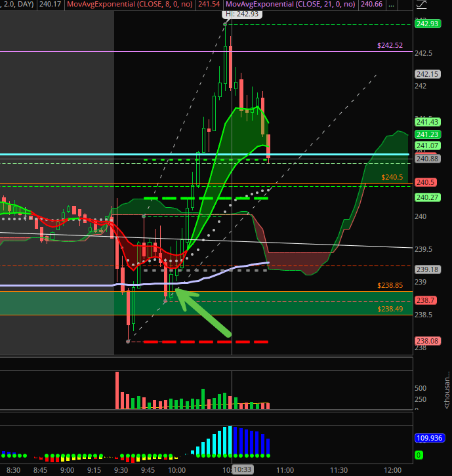Click the 10:33 time cursor marker

(x=241, y=470)
